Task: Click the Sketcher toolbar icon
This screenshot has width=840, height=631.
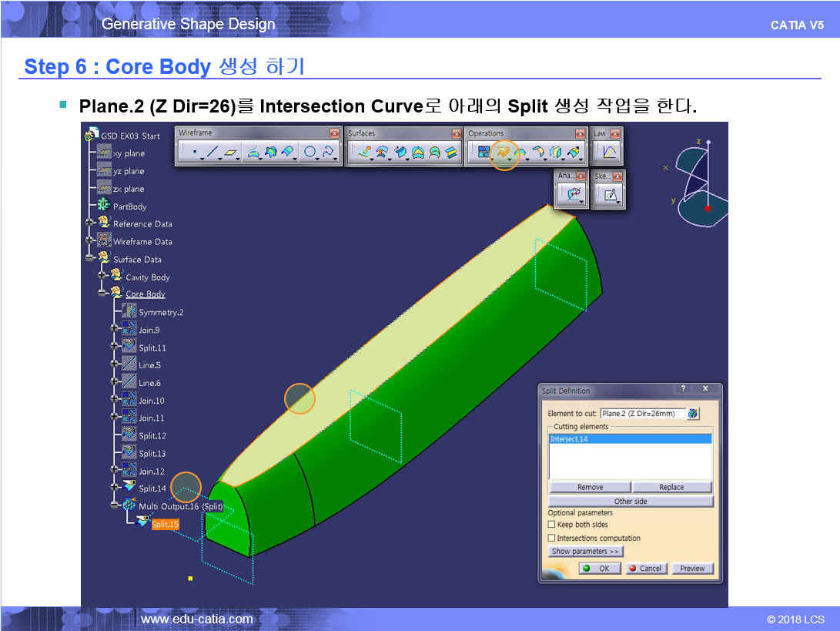Action: tap(611, 195)
